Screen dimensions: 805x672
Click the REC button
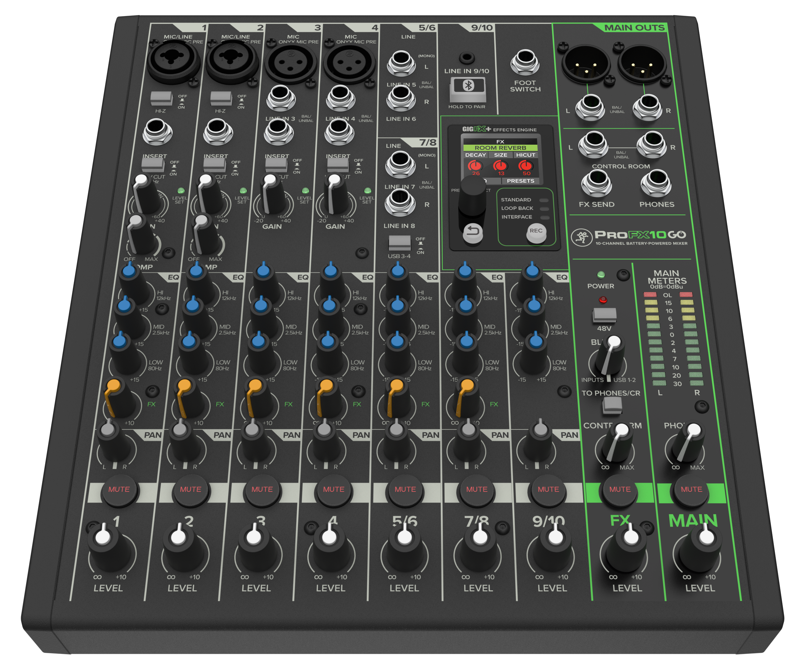point(536,232)
